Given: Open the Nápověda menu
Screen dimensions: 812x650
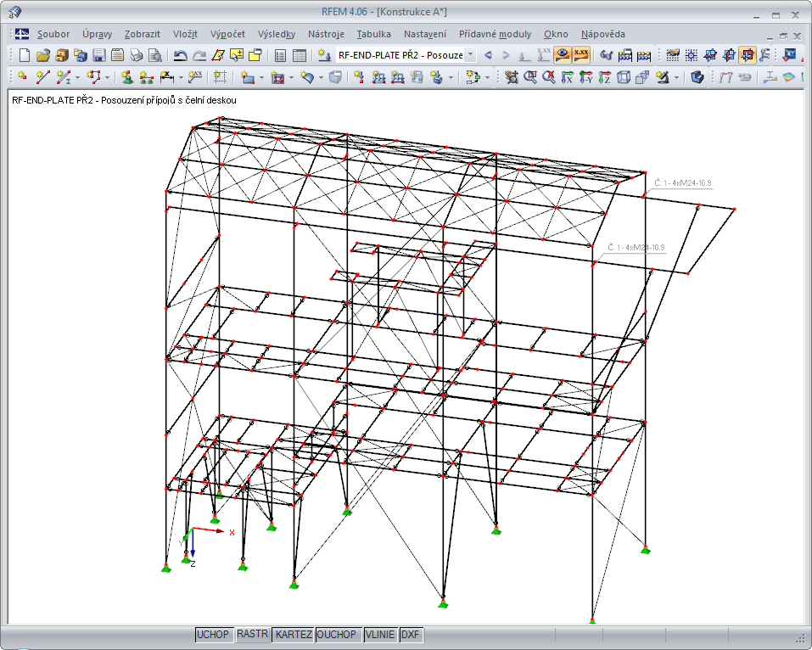Looking at the screenshot, I should point(602,34).
